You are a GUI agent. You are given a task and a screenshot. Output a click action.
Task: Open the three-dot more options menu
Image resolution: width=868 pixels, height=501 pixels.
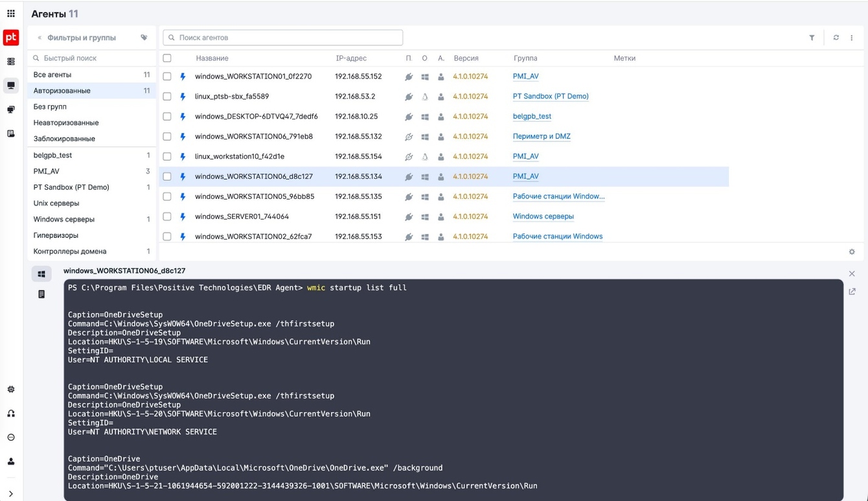tap(852, 38)
